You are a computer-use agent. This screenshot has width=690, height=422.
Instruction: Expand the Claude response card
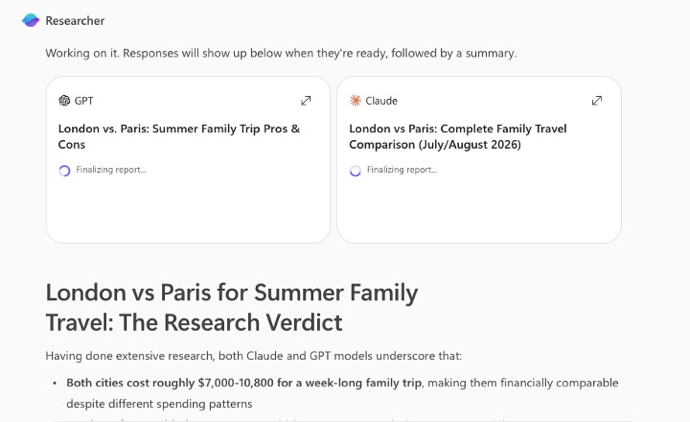[x=597, y=100]
